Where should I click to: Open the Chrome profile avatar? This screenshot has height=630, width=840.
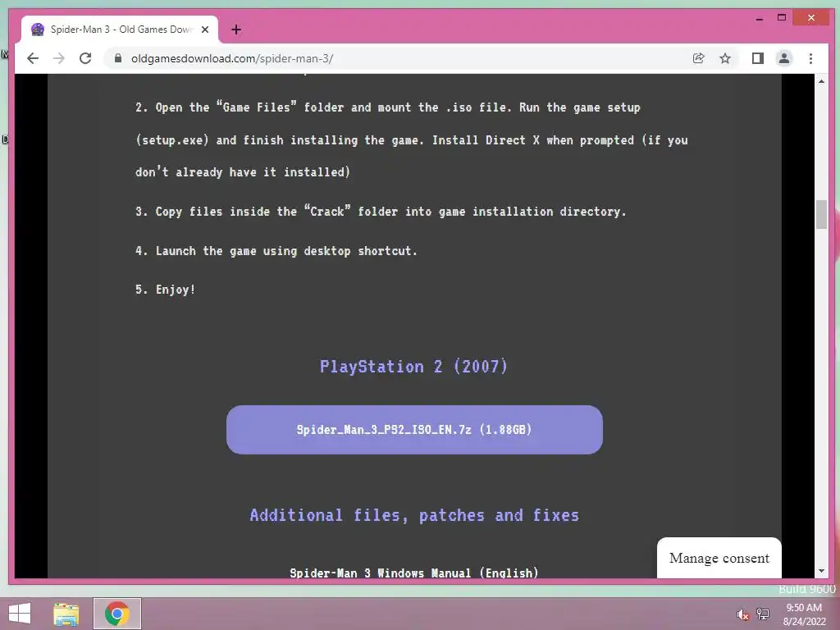(x=784, y=58)
